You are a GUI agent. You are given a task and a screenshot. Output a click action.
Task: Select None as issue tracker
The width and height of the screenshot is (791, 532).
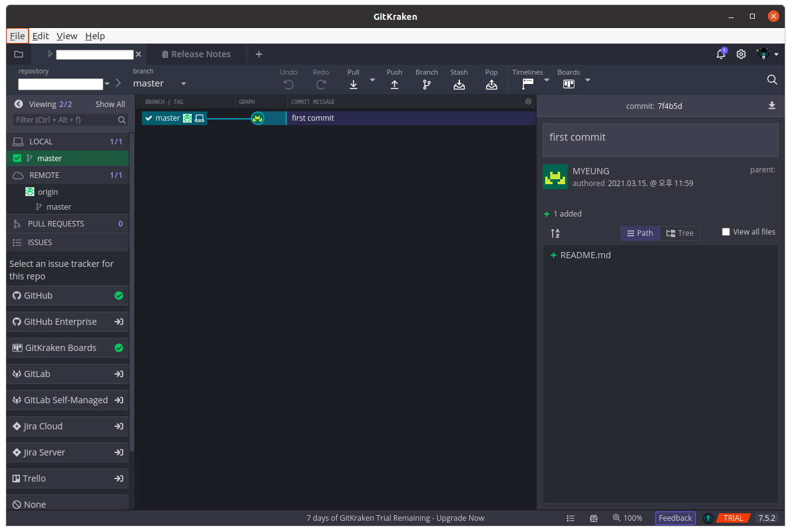click(x=68, y=503)
